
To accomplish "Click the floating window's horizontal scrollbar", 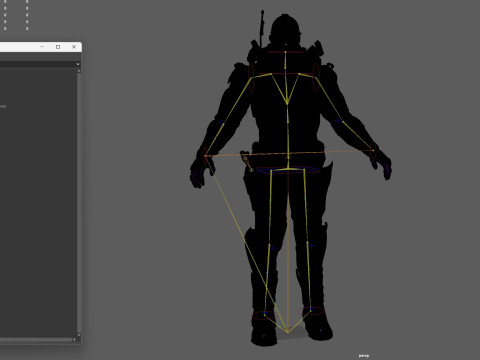I will [x=36, y=340].
